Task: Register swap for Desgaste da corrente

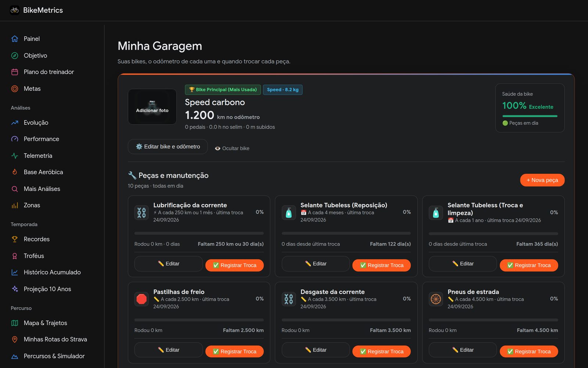Action: pos(381,351)
